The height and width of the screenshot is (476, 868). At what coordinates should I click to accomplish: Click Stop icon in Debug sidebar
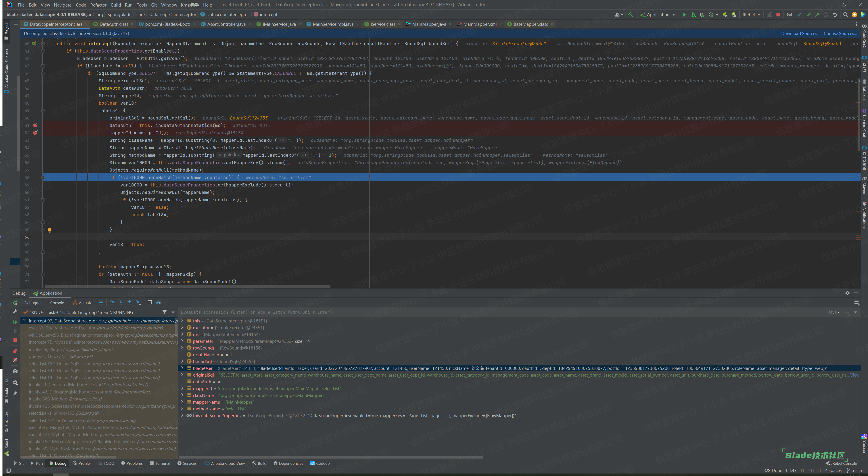tap(15, 340)
